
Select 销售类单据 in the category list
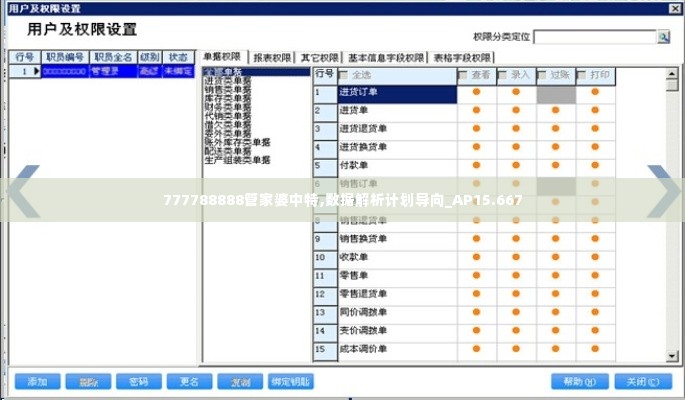click(x=228, y=89)
